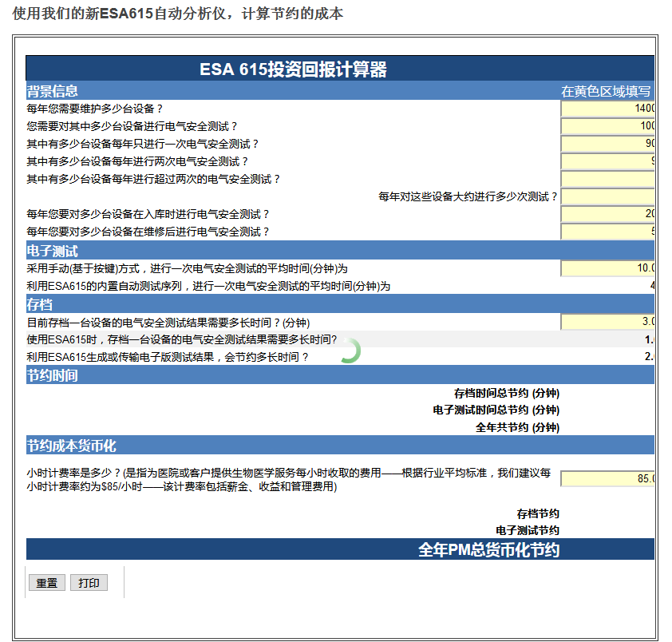Click field for 每年对这些设备大约进行多少次测试
Viewport: 672px width, 642px height.
pos(607,196)
